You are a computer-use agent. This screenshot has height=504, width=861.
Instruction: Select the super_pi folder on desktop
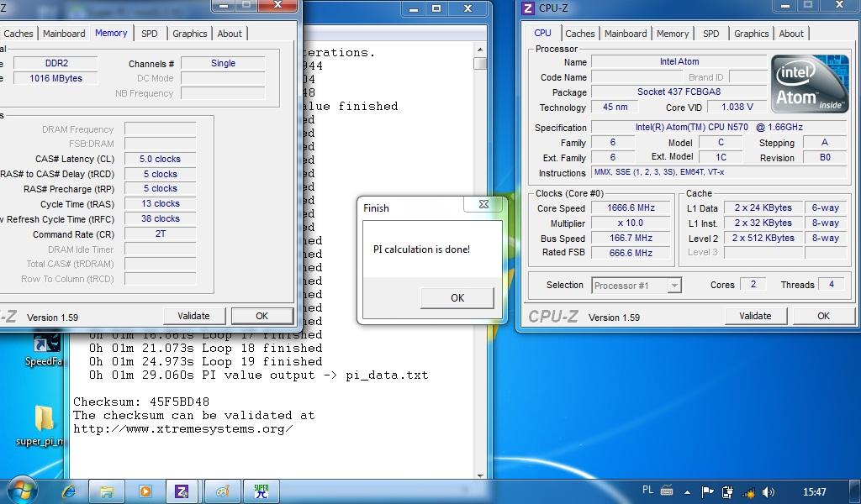pyautogui.click(x=43, y=426)
